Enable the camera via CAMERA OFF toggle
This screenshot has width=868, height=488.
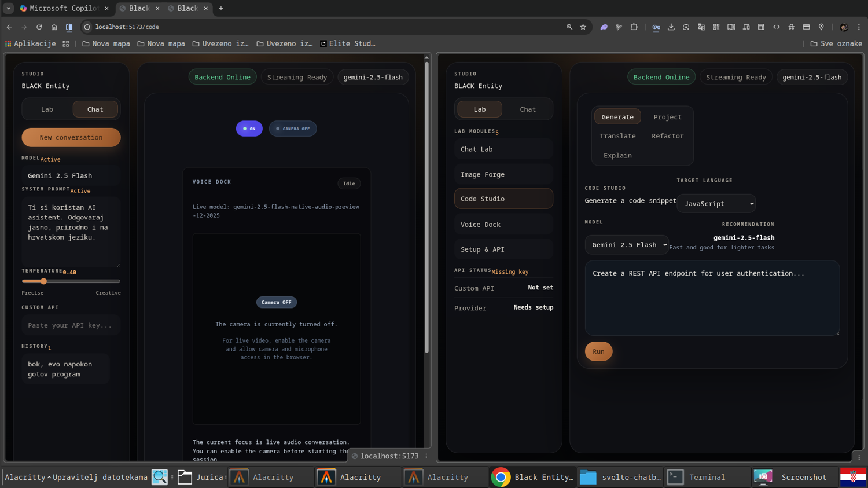292,128
